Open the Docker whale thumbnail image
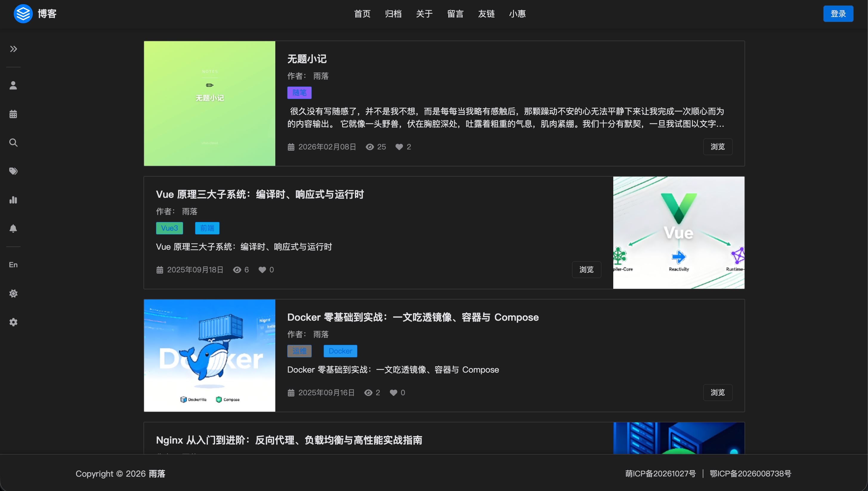The height and width of the screenshot is (491, 868). [x=209, y=356]
